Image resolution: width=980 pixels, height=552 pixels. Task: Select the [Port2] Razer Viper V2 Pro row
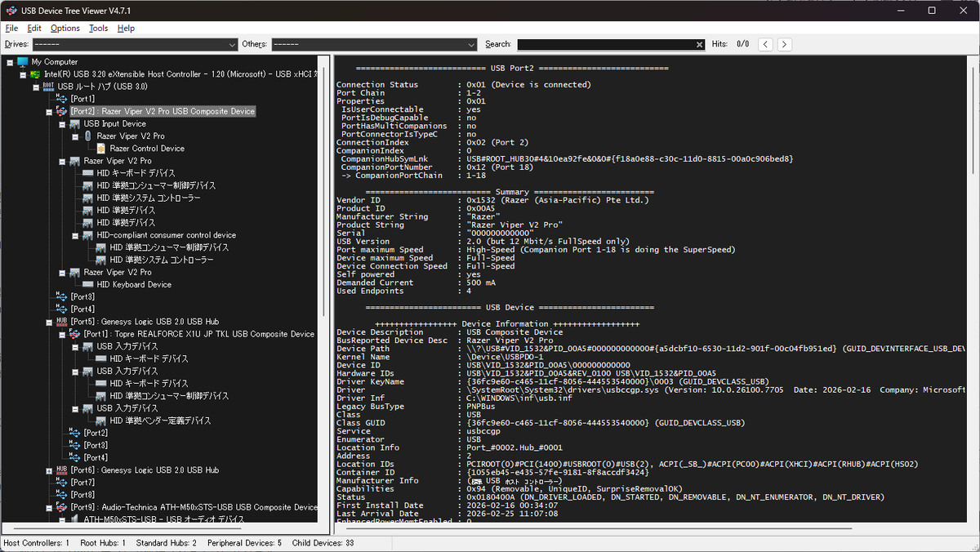click(x=163, y=111)
